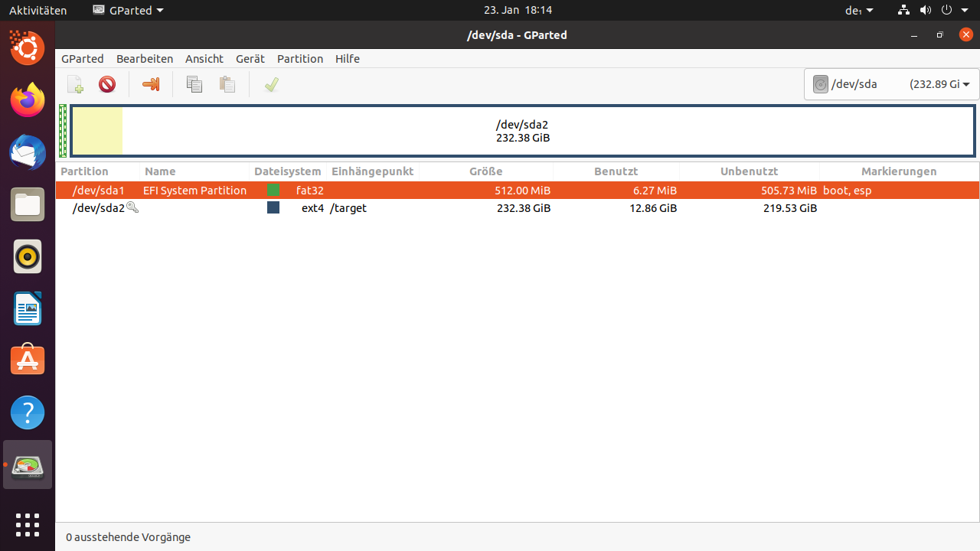Launch LibreOffice Writer from the dock
Image resolution: width=980 pixels, height=551 pixels.
click(28, 308)
